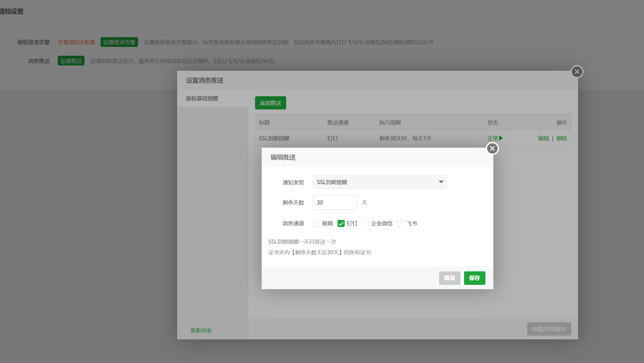Close the 设置消息推送 dialog with its X icon
644x363 pixels.
point(577,72)
